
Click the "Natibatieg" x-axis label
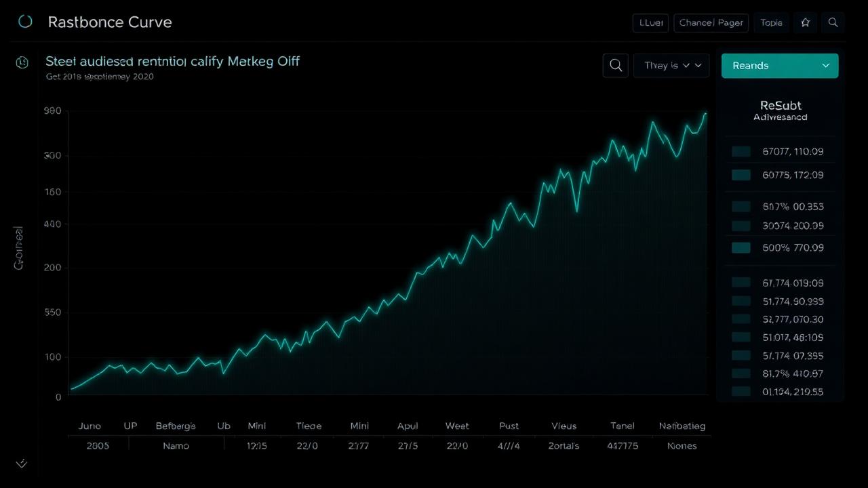[x=682, y=426]
